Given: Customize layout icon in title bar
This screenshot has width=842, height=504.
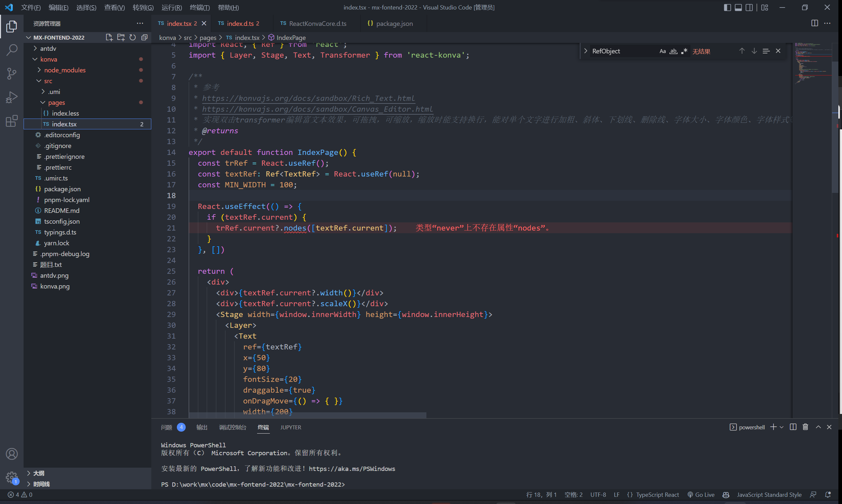Looking at the screenshot, I should (x=765, y=8).
